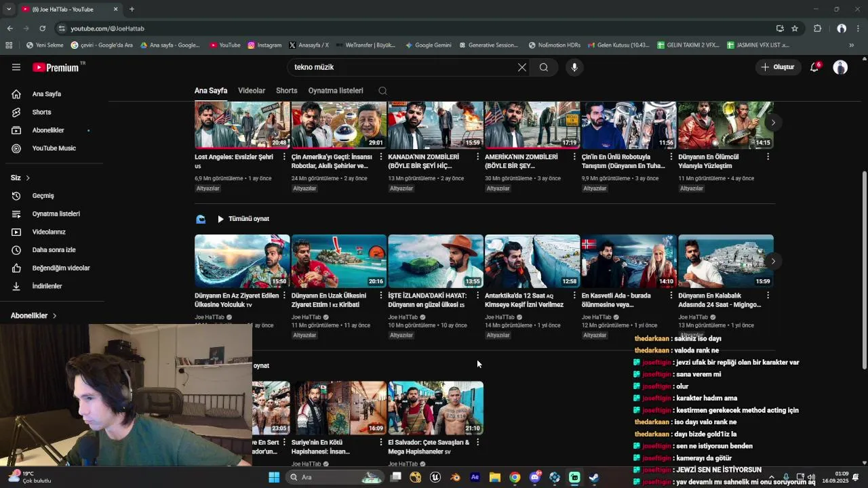This screenshot has width=868, height=488.
Task: Open Unreal Engine from the taskbar
Action: (435, 477)
